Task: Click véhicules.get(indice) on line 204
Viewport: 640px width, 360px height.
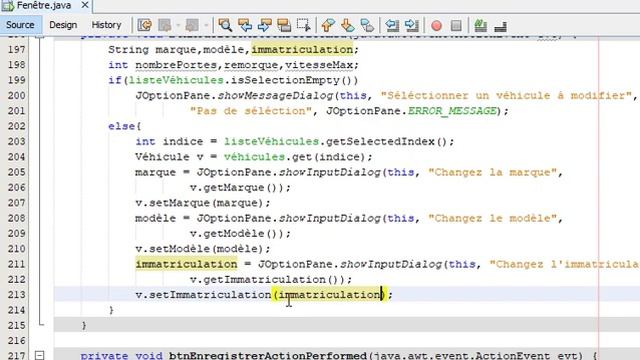Action: coord(294,157)
